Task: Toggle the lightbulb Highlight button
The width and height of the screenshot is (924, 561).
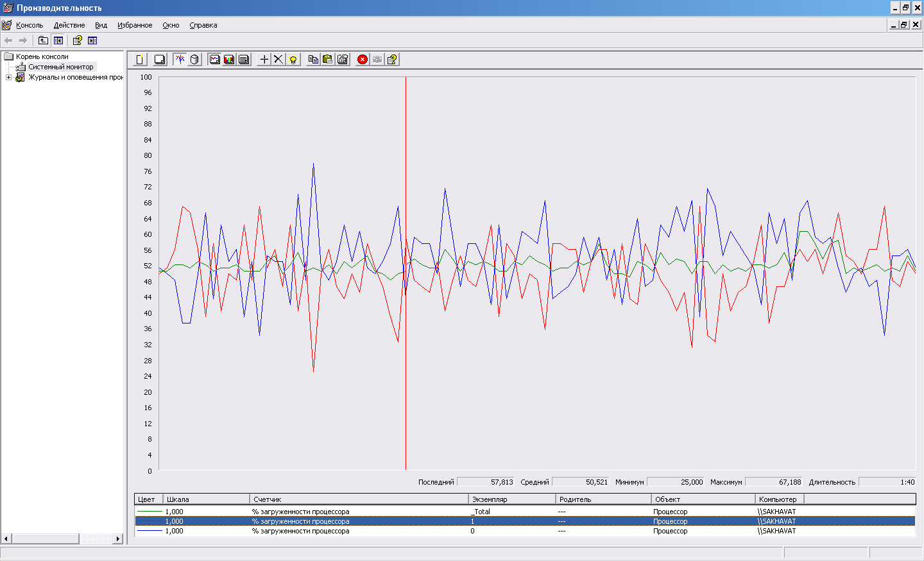Action: point(293,60)
